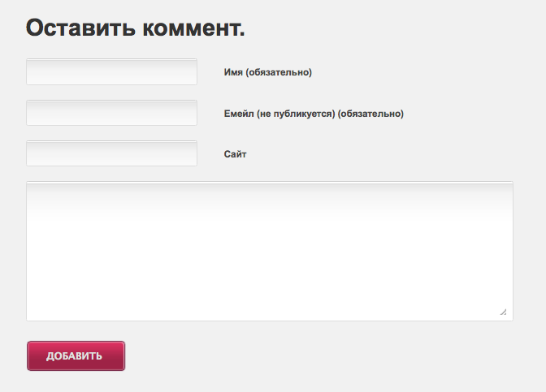Select the Сайт website input field

tap(111, 153)
